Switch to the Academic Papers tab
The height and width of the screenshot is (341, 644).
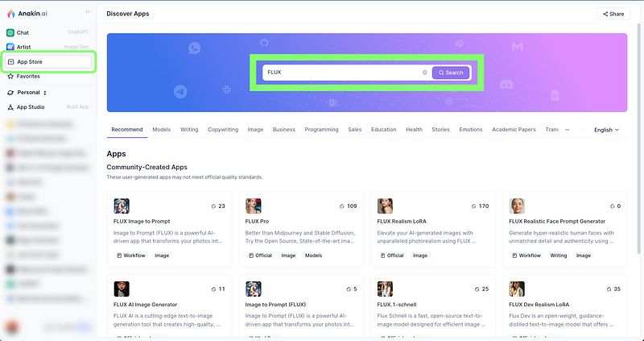(514, 130)
